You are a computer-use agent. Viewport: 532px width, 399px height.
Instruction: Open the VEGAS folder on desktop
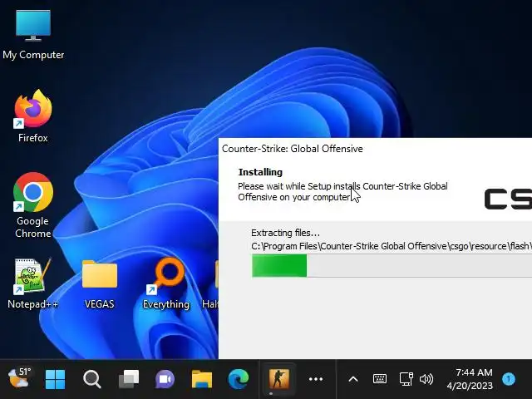[100, 283]
